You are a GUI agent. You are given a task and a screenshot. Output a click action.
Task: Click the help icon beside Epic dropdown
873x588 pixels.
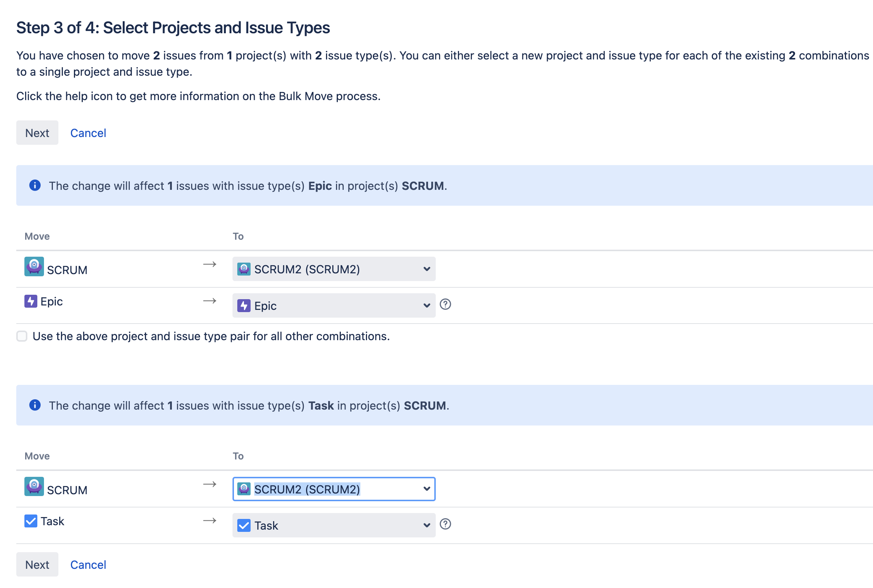point(445,304)
